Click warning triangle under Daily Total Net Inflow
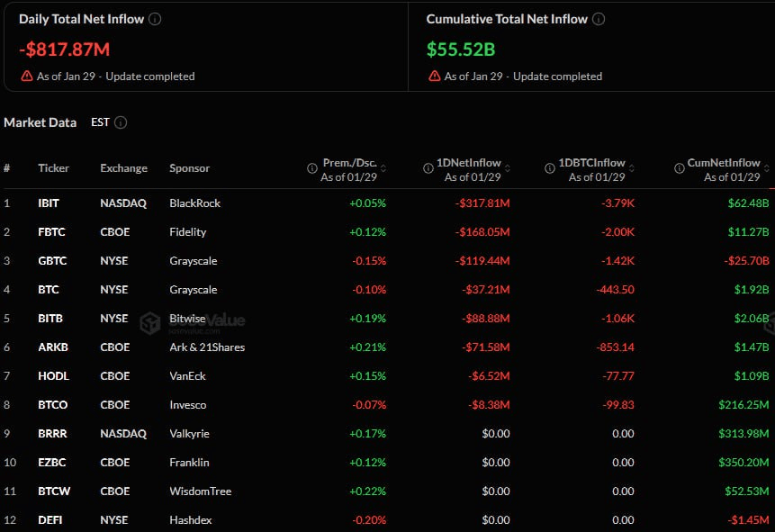 pos(25,76)
